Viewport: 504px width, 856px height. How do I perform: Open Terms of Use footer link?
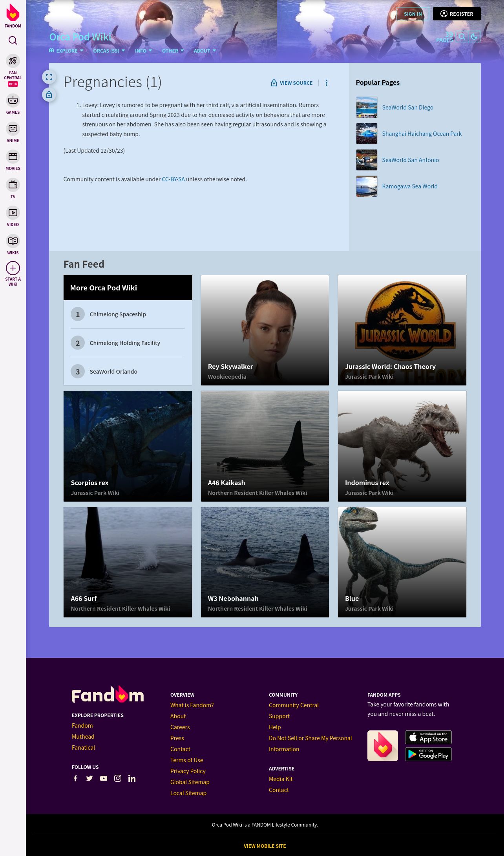click(x=186, y=760)
